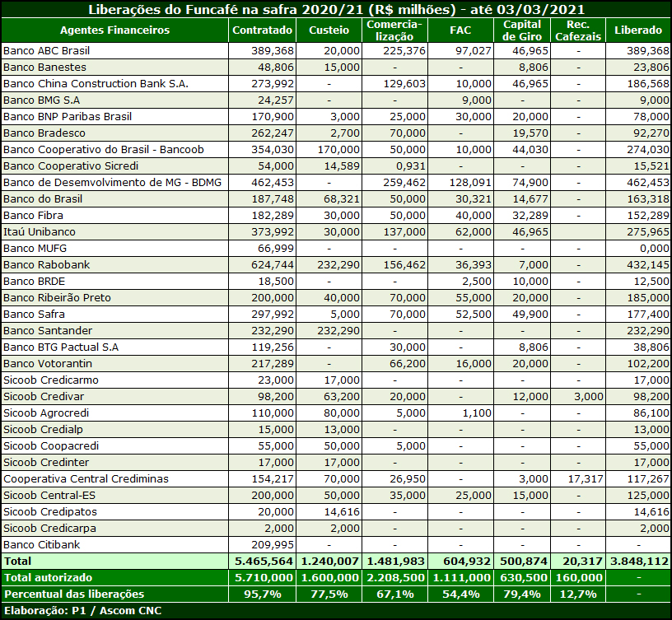
Task: Click the 'Banco Safra' row name
Action: [34, 314]
